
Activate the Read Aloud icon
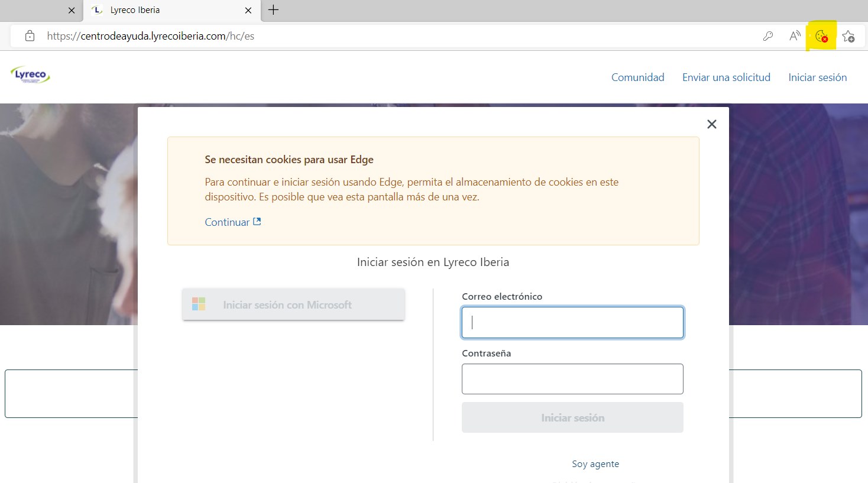795,36
